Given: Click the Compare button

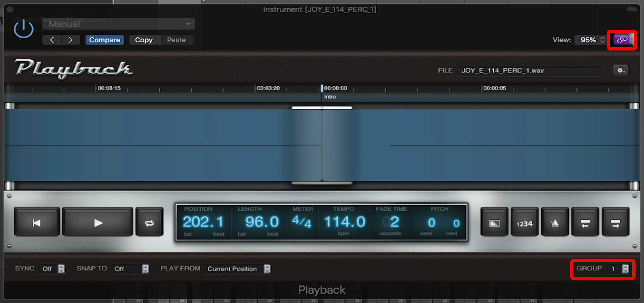Looking at the screenshot, I should coord(104,40).
